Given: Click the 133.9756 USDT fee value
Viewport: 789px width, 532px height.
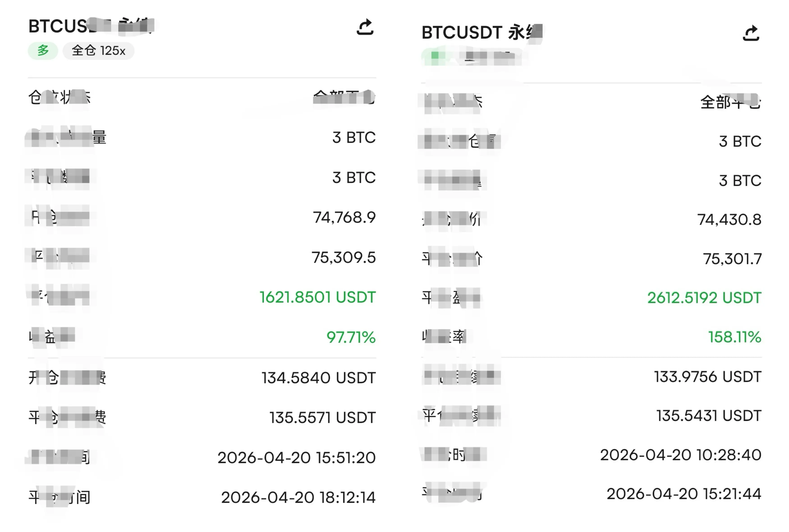Looking at the screenshot, I should 708,377.
